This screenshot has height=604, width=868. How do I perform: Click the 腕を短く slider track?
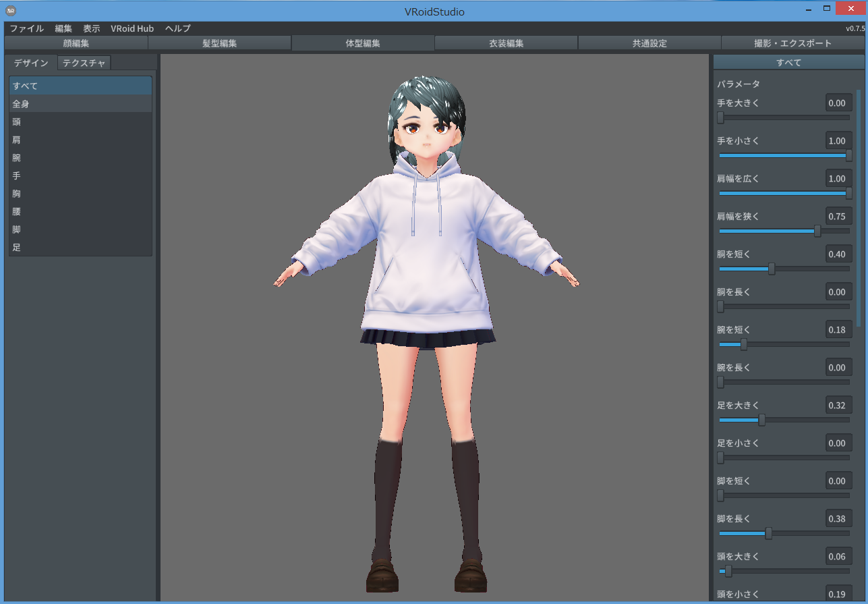point(784,344)
